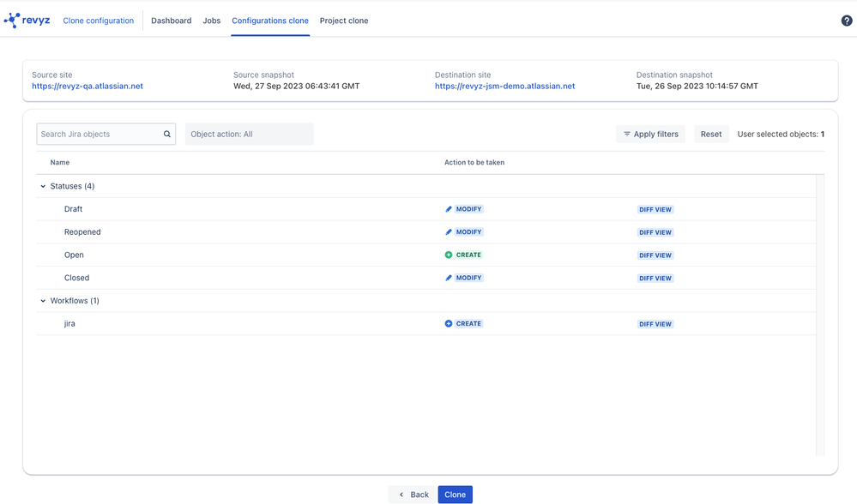Image resolution: width=857 pixels, height=504 pixels.
Task: Open the source site revyz-qa link
Action: pos(88,87)
